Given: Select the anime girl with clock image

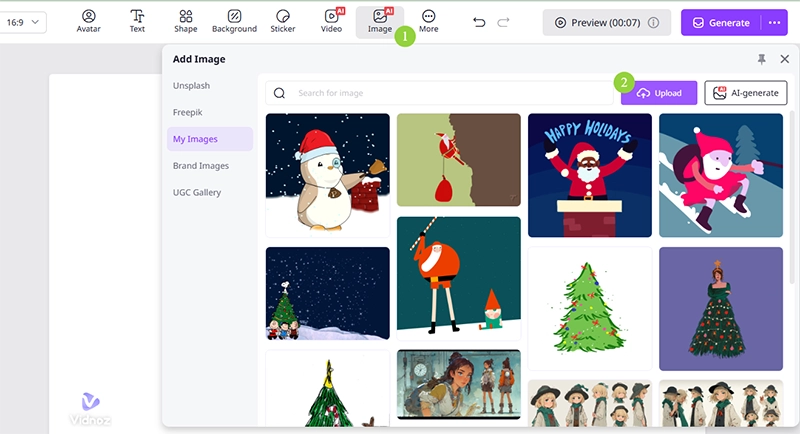Looking at the screenshot, I should 459,385.
